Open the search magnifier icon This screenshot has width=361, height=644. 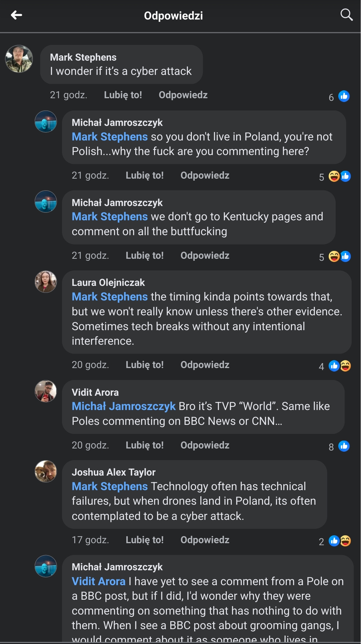[x=346, y=15]
